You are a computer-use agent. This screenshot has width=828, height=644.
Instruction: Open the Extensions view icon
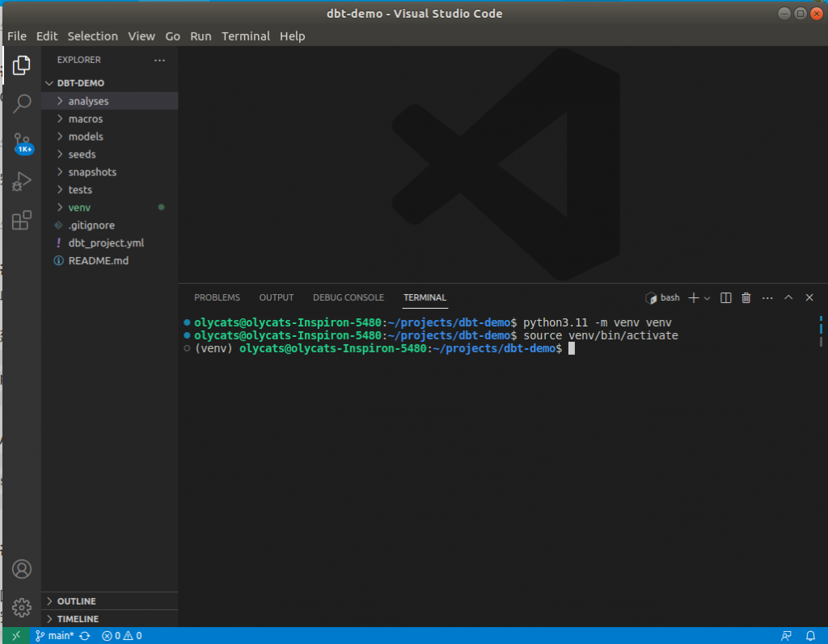(22, 220)
